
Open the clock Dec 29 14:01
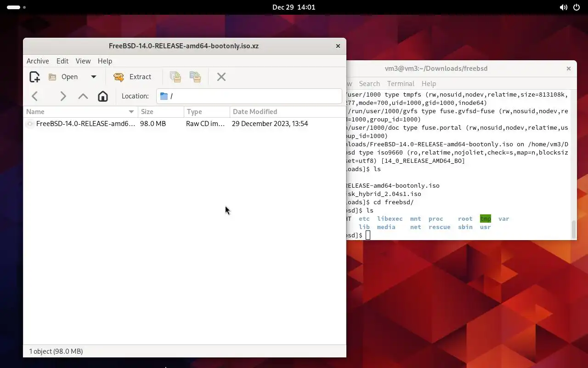point(294,7)
